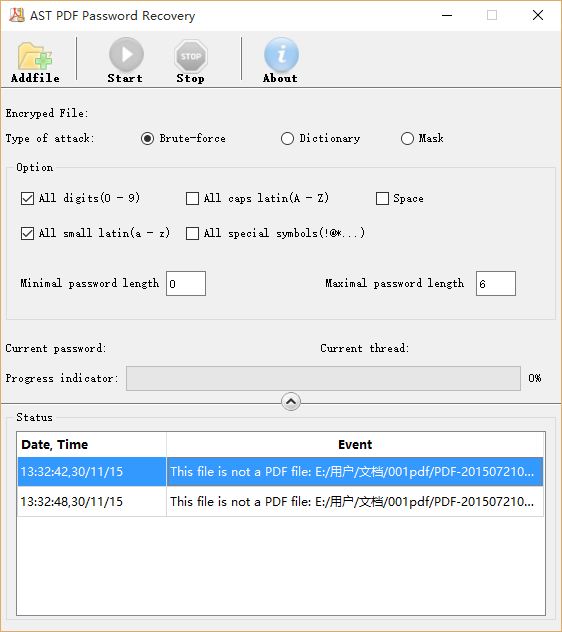This screenshot has height=632, width=562.
Task: Click the Addfile folder icon
Action: [x=35, y=56]
